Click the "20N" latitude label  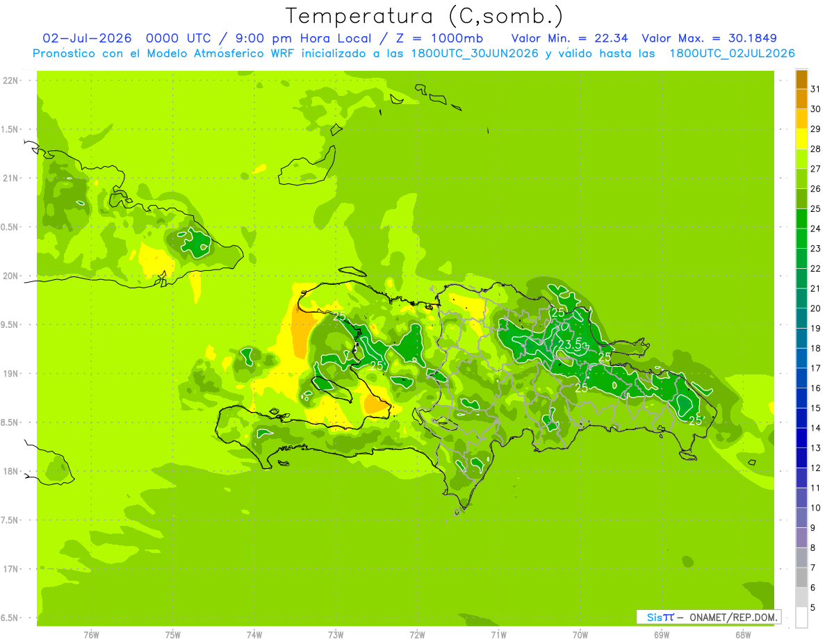point(11,276)
